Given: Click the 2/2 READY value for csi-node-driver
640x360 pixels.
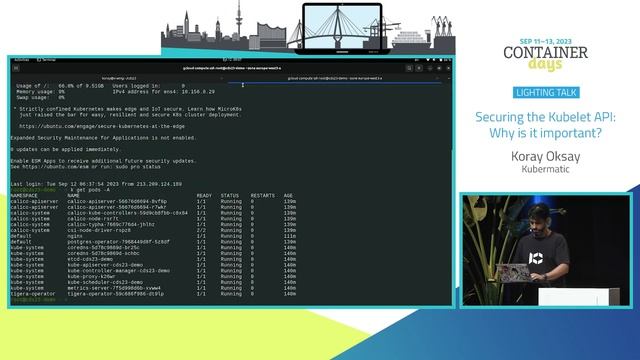Looking at the screenshot, I should (201, 230).
